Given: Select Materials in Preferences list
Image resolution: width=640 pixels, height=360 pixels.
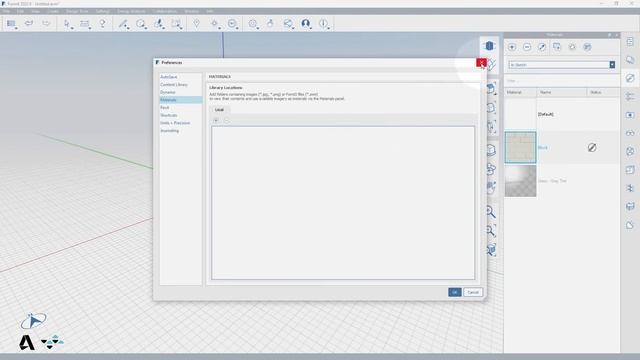Looking at the screenshot, I should pyautogui.click(x=180, y=100).
